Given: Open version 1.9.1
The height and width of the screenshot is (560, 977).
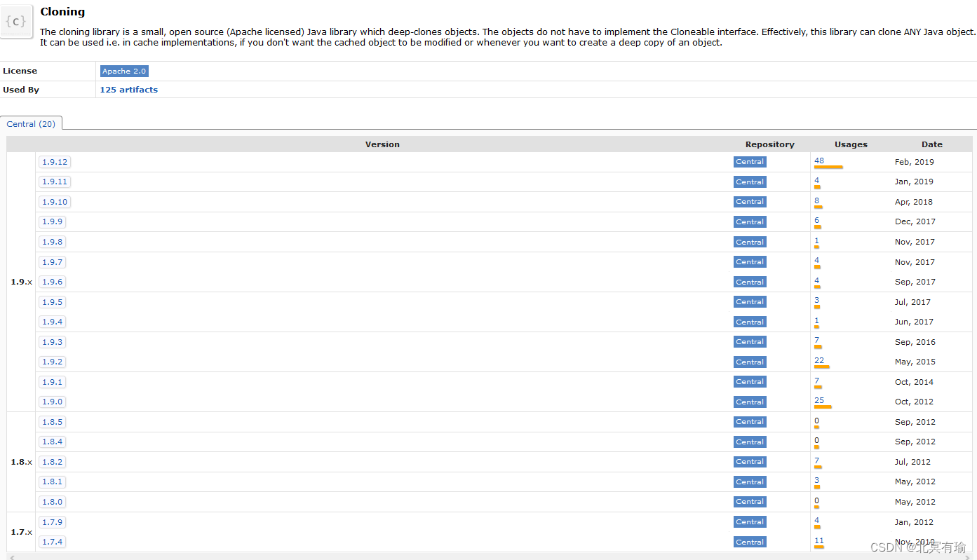Looking at the screenshot, I should [x=53, y=382].
